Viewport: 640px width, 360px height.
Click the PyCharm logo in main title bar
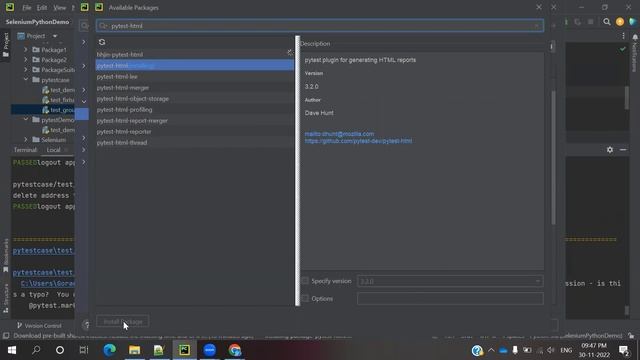(x=10, y=7)
